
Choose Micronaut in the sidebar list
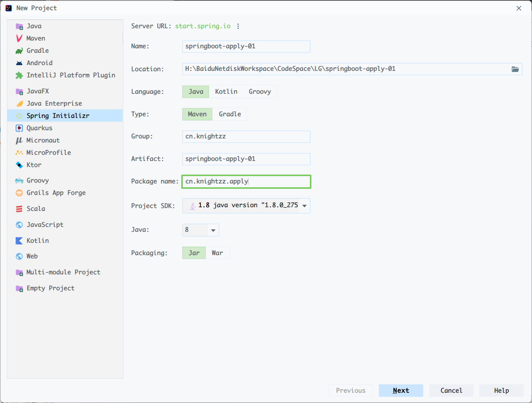(x=65, y=140)
